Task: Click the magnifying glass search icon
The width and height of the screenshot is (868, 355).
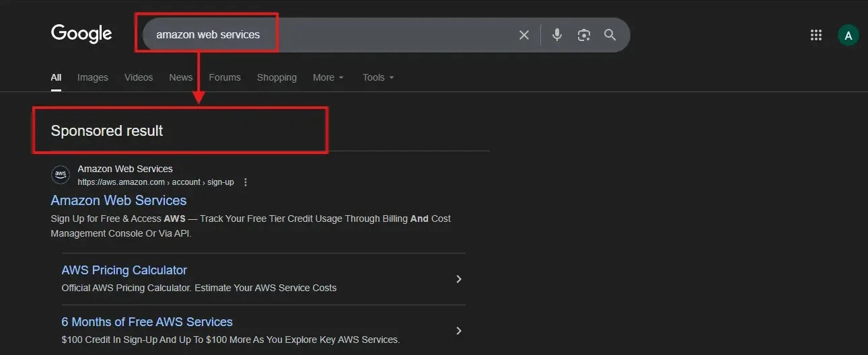Action: tap(610, 35)
